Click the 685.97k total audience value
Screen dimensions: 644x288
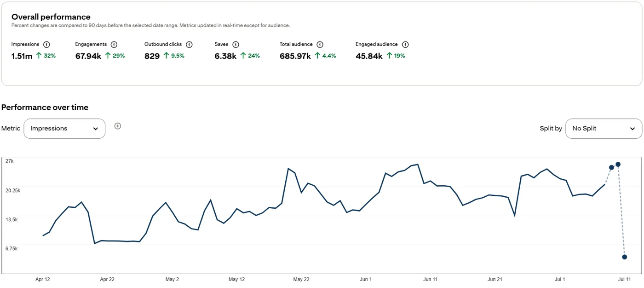295,56
